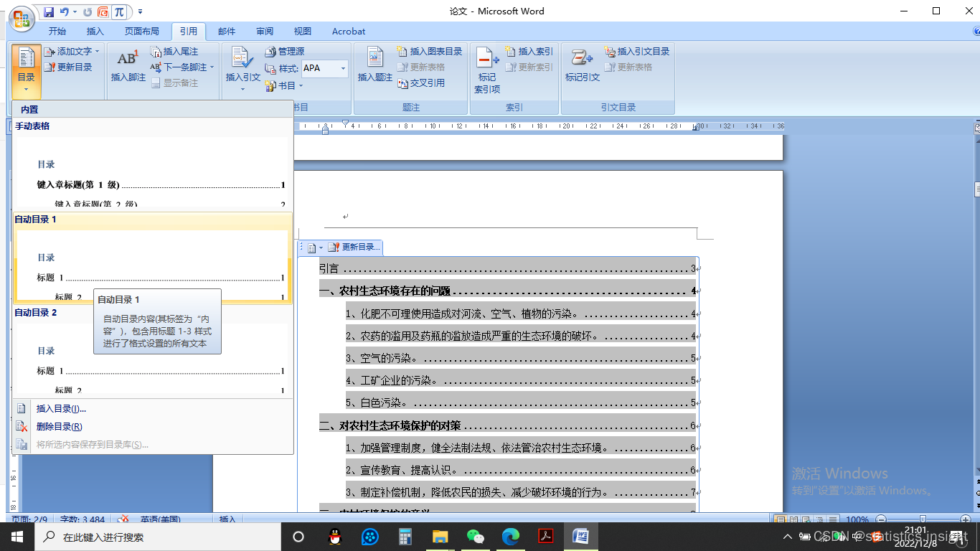Click the 插入引文 button
Image resolution: width=980 pixels, height=551 pixels.
click(x=243, y=69)
